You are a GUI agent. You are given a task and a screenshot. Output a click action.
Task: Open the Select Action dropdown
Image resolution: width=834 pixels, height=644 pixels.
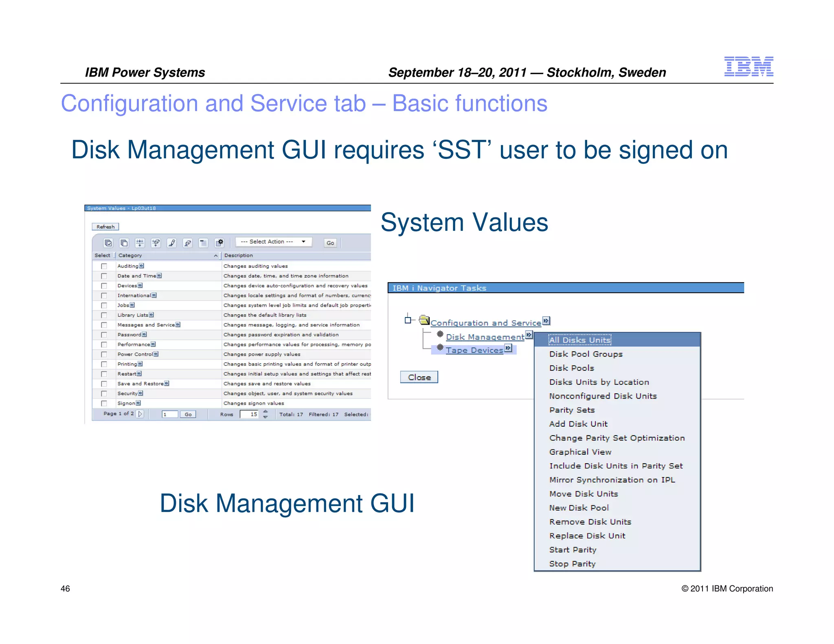pyautogui.click(x=274, y=242)
